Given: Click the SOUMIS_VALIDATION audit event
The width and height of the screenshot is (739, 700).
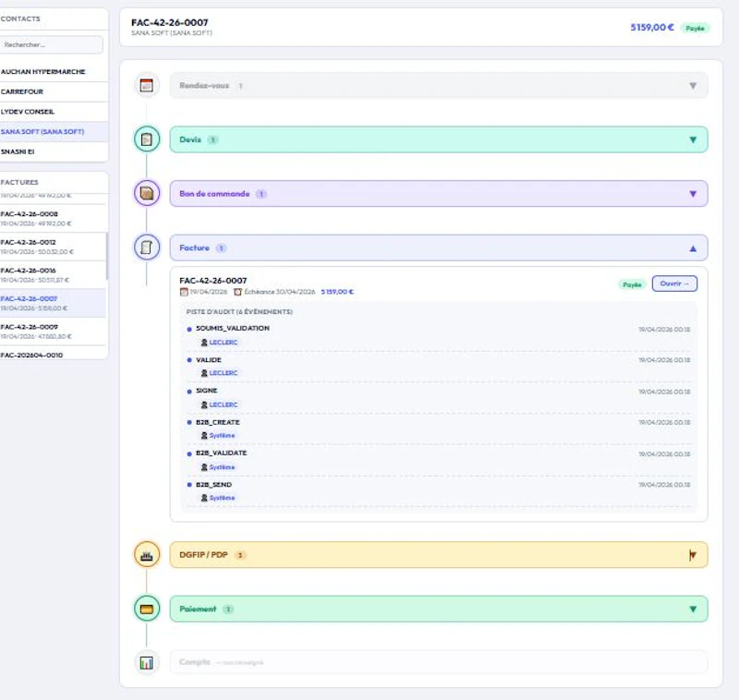Looking at the screenshot, I should [x=233, y=329].
